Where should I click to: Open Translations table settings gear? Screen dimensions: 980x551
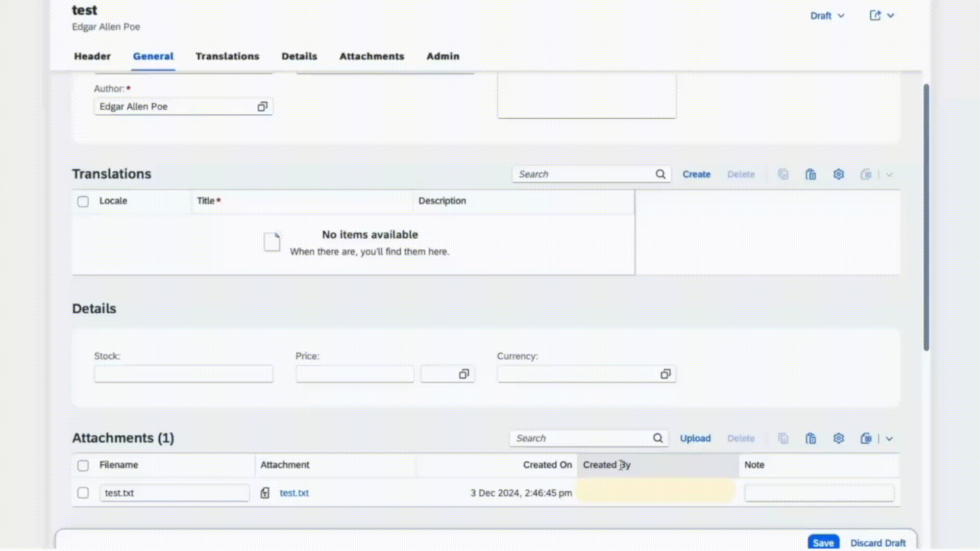tap(839, 174)
